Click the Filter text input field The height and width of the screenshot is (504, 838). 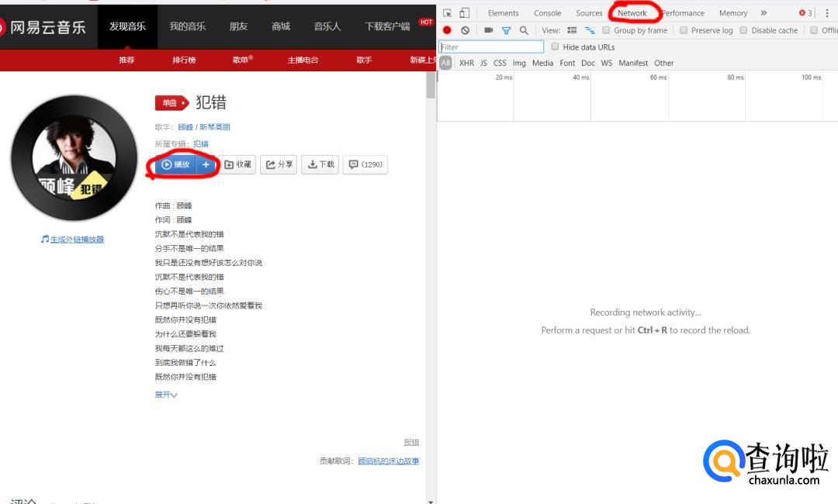[491, 47]
